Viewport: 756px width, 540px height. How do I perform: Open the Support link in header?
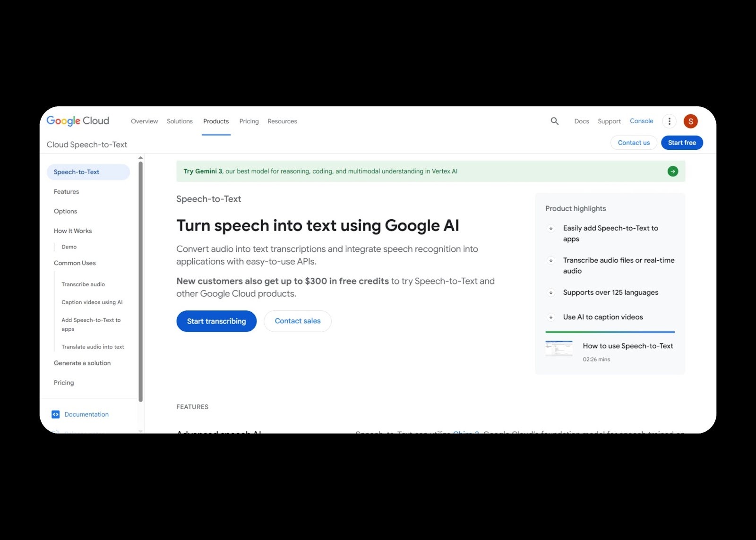point(609,121)
